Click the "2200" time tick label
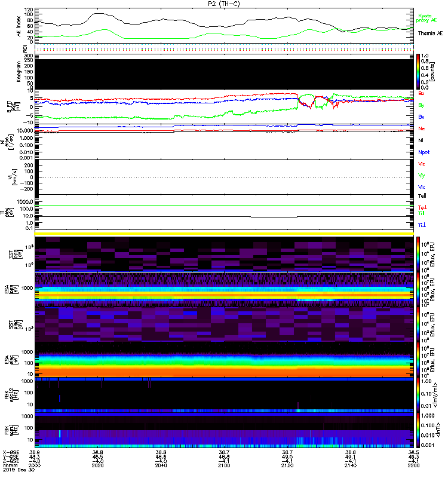448x478 pixels. click(413, 465)
